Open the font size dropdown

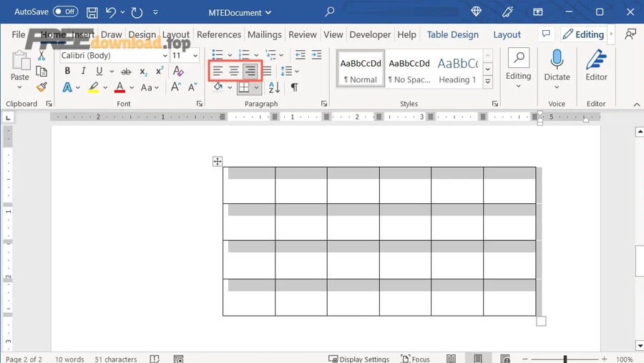(195, 56)
